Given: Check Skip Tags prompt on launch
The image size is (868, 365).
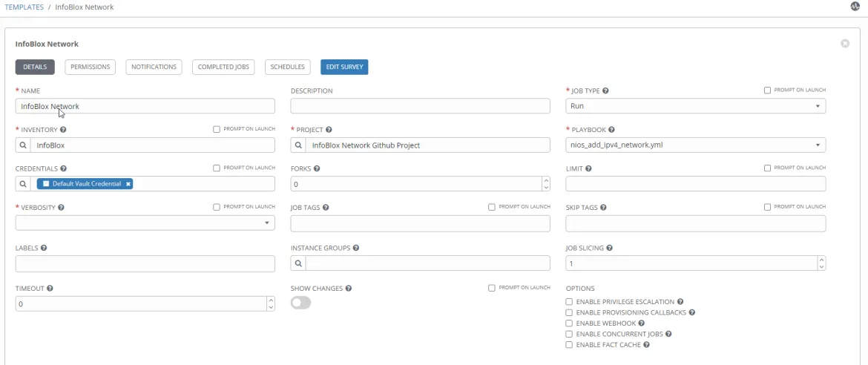Looking at the screenshot, I should click(767, 206).
